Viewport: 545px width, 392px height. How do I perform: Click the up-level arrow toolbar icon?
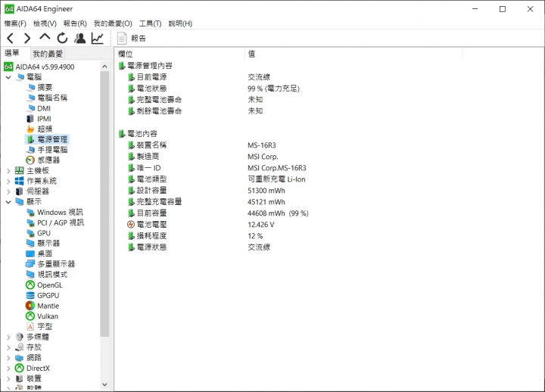(45, 37)
